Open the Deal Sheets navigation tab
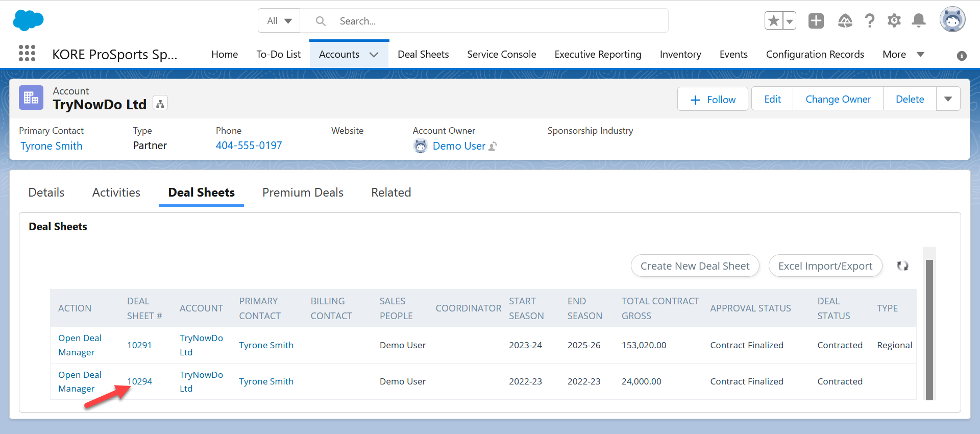Screen dimensions: 980x434 click(x=423, y=54)
